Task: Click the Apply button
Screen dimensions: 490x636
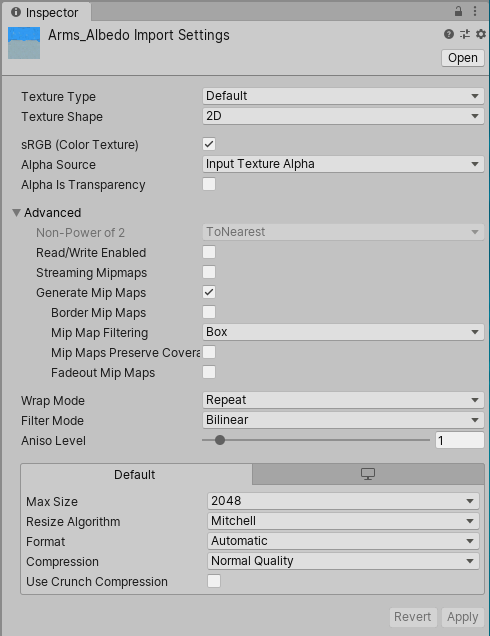Action: (462, 617)
